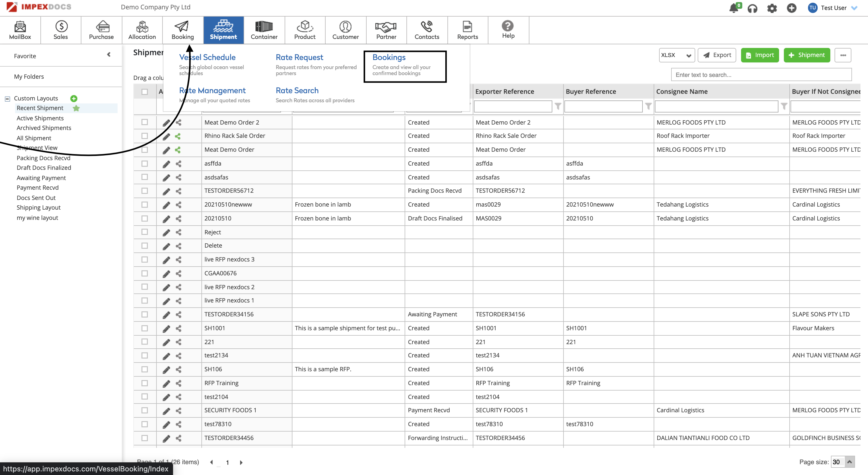Image resolution: width=868 pixels, height=475 pixels.
Task: Add a custom layout with green plus
Action: [x=74, y=98]
